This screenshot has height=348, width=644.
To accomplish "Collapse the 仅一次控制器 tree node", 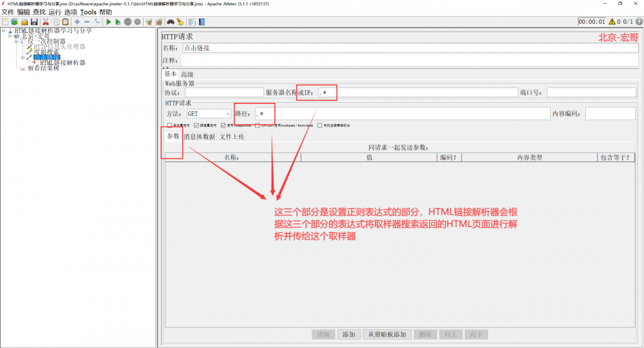I will pos(17,41).
